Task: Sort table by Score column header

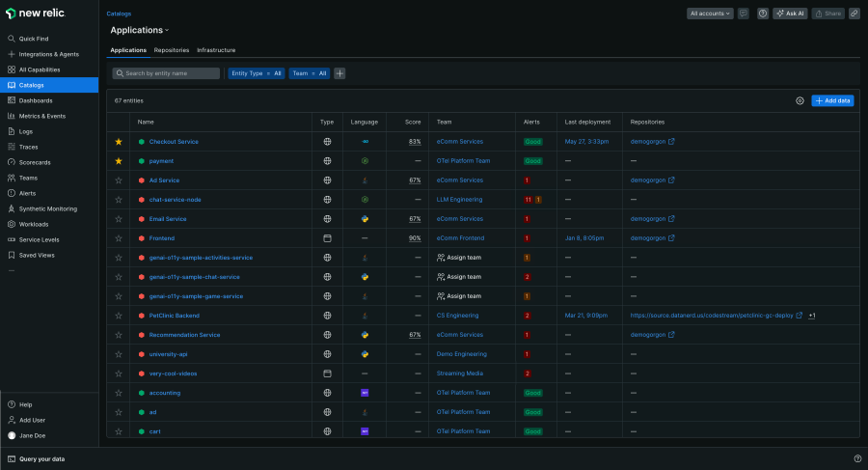Action: coord(413,122)
